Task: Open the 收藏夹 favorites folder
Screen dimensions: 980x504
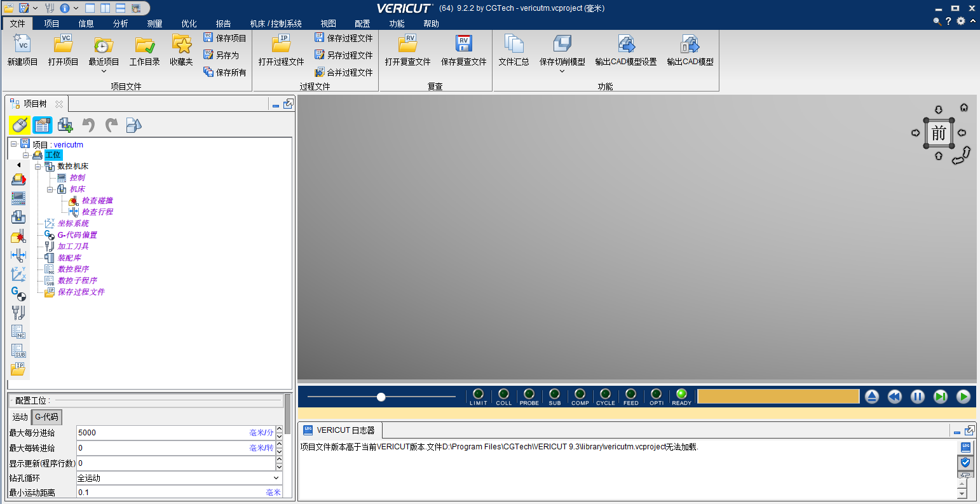Action: click(182, 50)
